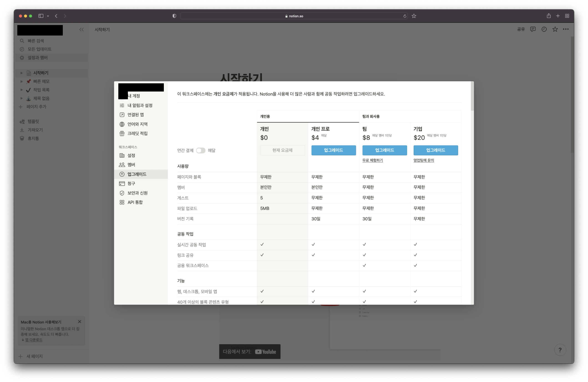
Task: Upgrade to the 기업 plan
Action: (436, 150)
